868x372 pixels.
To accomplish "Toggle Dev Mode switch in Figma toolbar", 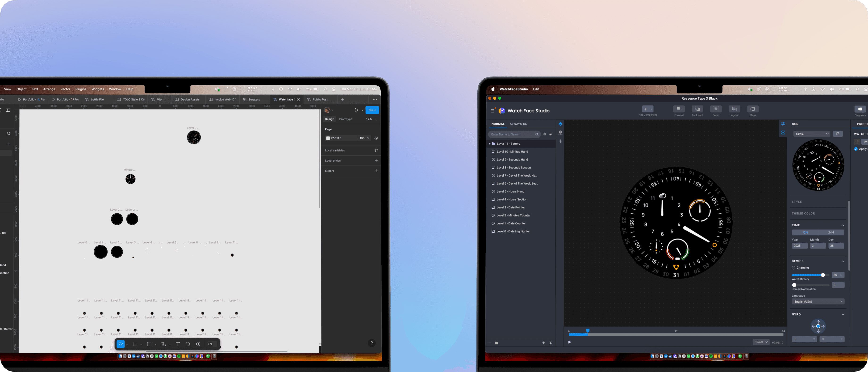I will pyautogui.click(x=212, y=344).
